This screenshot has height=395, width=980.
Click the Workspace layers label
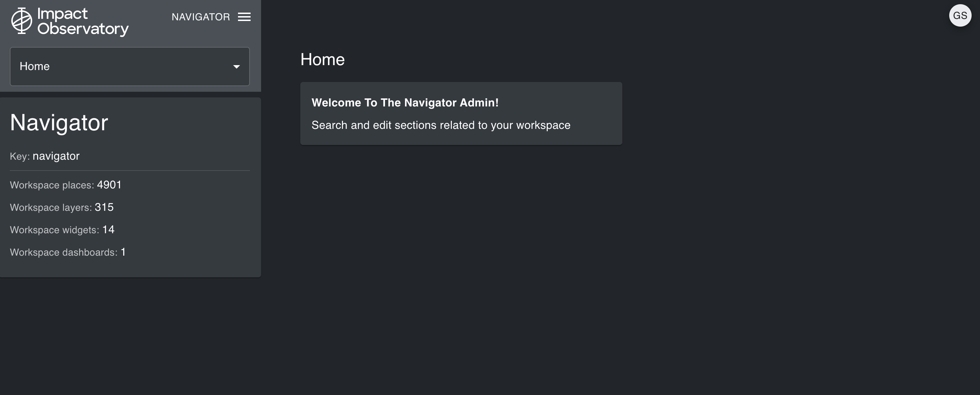click(51, 208)
